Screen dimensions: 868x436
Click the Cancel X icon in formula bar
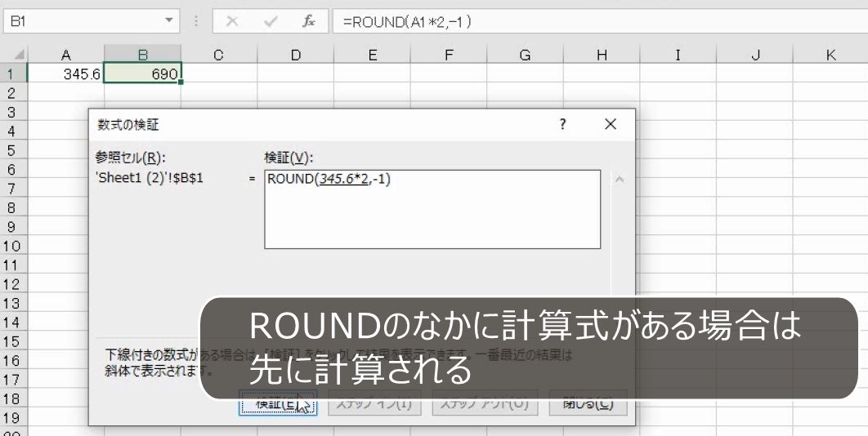click(x=232, y=21)
